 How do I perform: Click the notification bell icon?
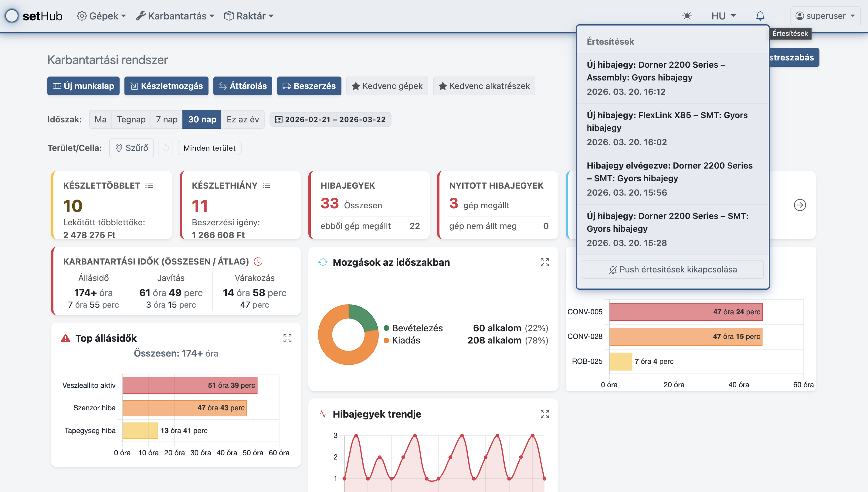coord(760,16)
